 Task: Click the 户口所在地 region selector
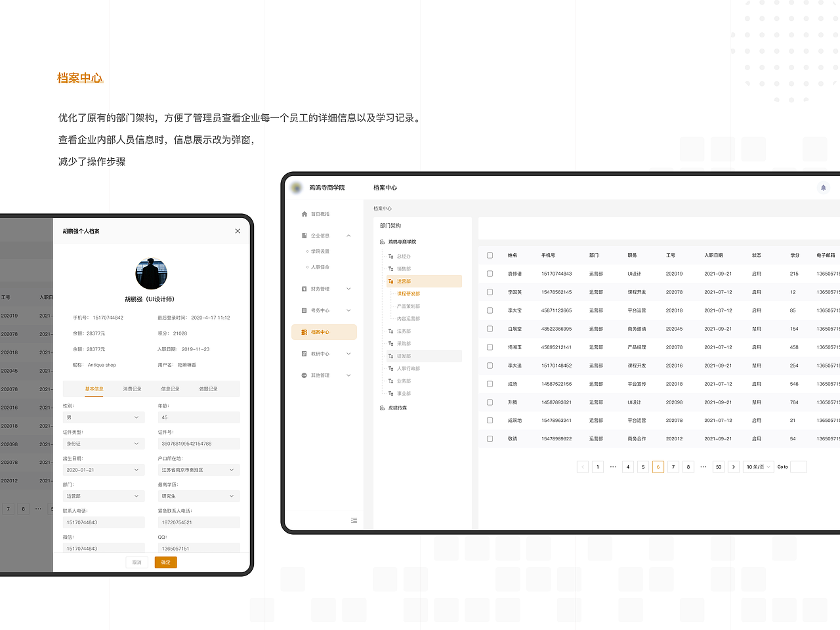point(198,469)
